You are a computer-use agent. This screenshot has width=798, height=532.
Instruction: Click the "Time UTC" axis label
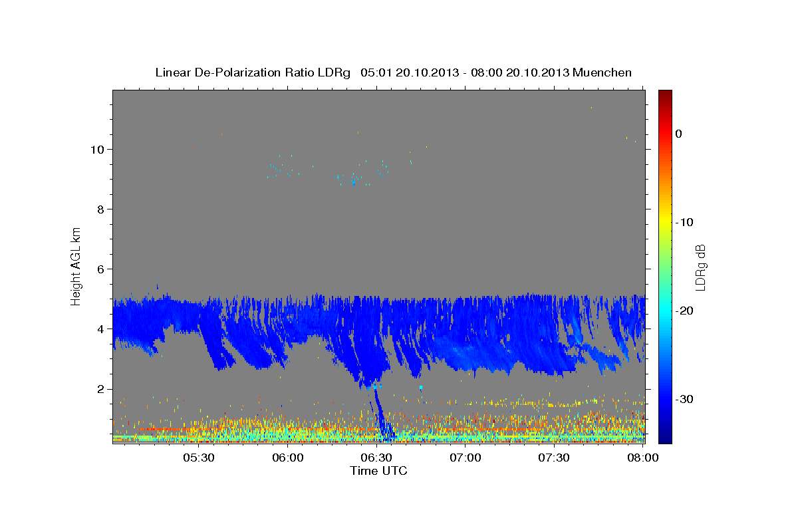pos(378,471)
